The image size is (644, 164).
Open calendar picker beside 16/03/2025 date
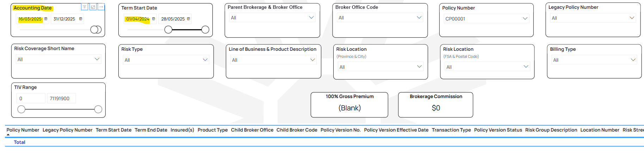[46, 19]
